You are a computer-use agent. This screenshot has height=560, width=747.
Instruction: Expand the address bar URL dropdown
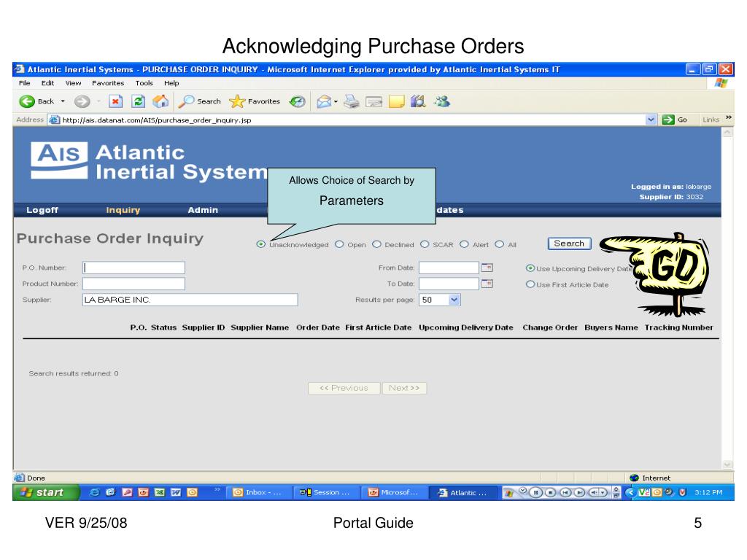point(651,120)
